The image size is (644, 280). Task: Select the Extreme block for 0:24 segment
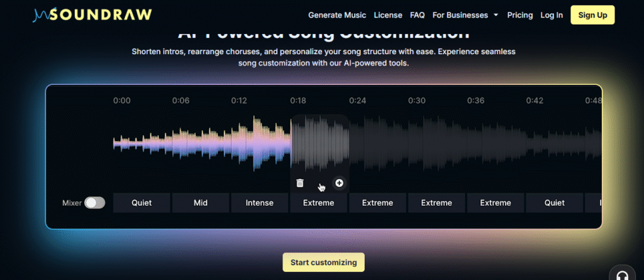click(377, 203)
